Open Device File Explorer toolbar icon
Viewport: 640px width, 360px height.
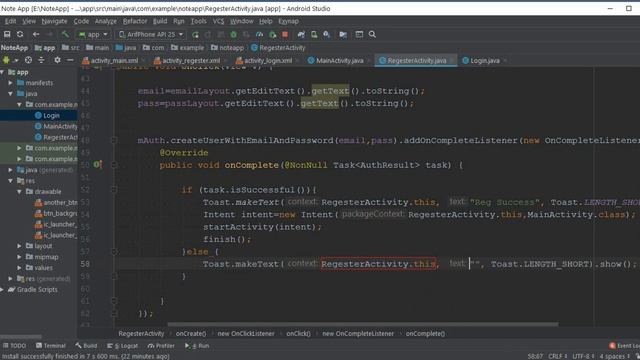coord(343,35)
